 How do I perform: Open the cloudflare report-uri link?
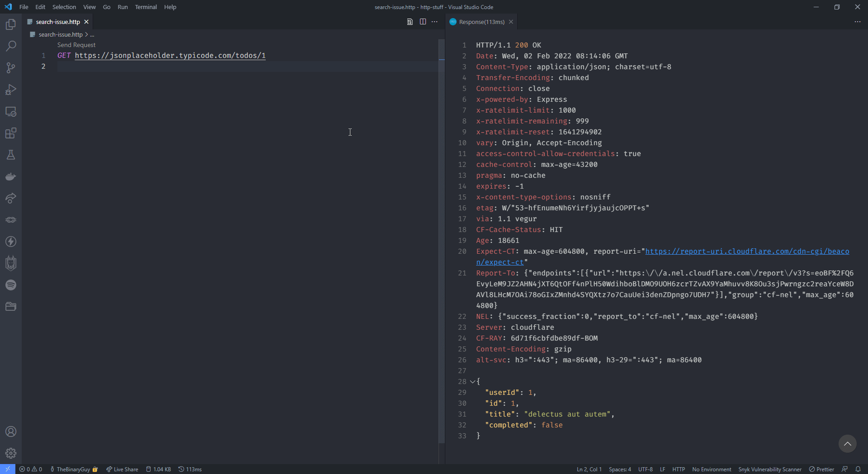pyautogui.click(x=746, y=251)
